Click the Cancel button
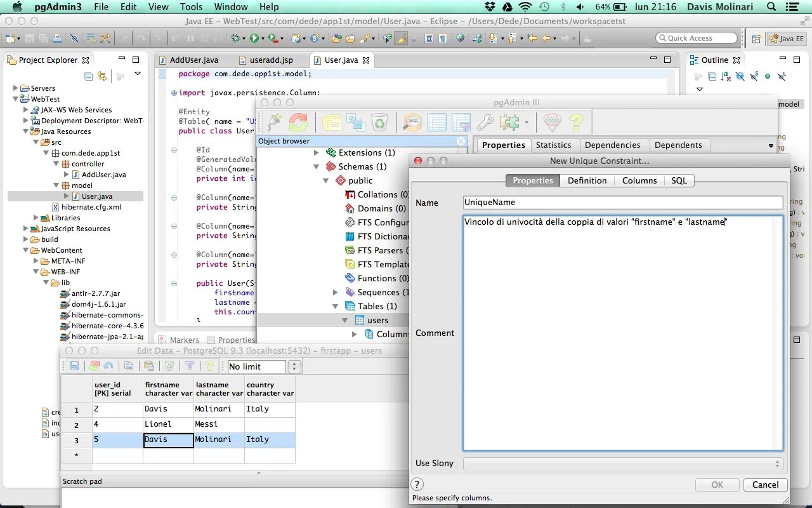812x508 pixels. tap(765, 485)
